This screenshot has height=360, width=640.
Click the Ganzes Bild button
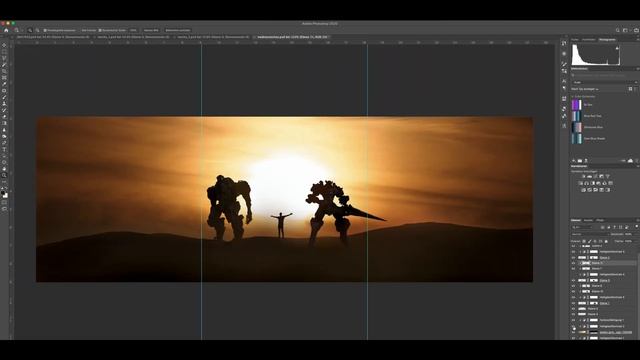click(x=151, y=30)
